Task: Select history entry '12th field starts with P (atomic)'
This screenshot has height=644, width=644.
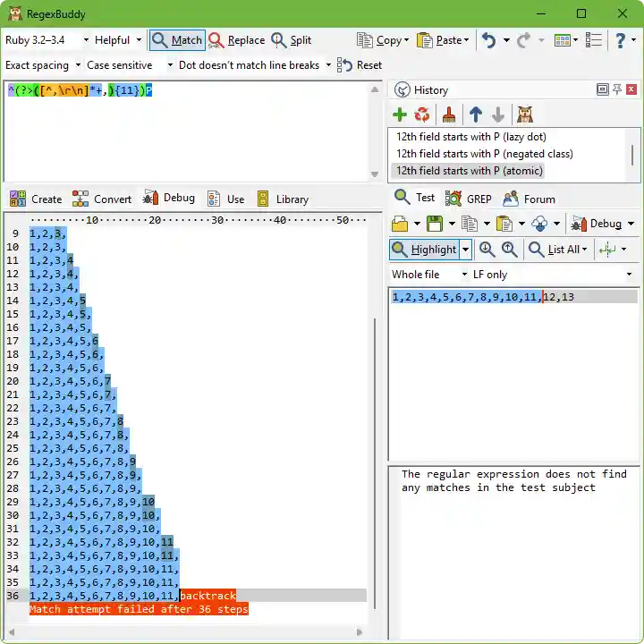Action: pyautogui.click(x=469, y=171)
